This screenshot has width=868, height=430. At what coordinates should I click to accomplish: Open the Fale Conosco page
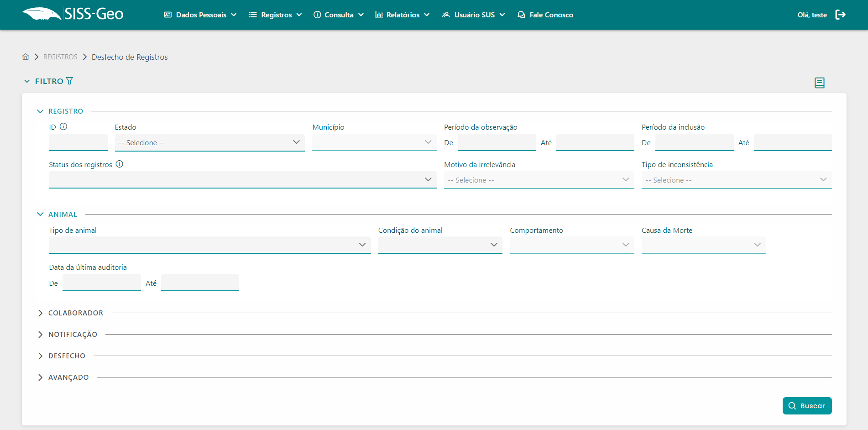[x=545, y=15]
